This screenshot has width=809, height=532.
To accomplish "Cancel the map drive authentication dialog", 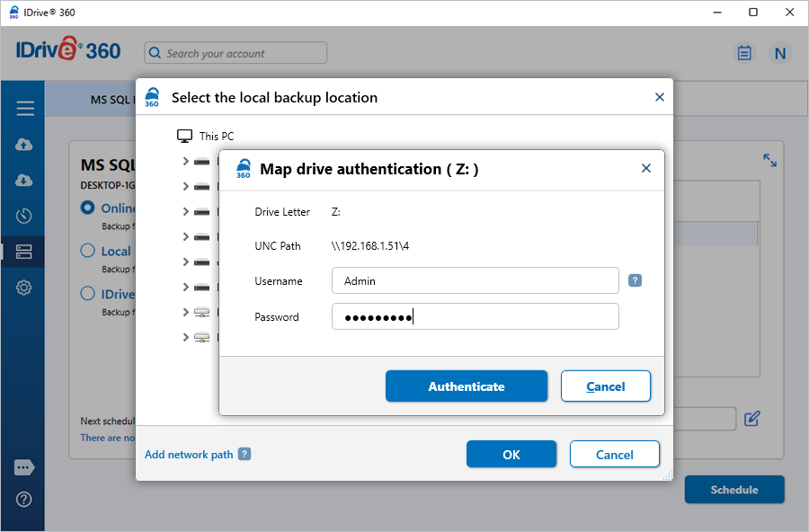I will pyautogui.click(x=605, y=386).
